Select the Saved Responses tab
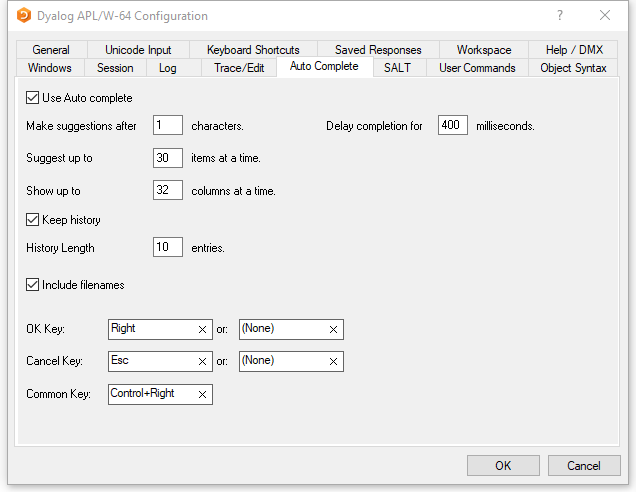Viewport: 636px width, 492px height. (x=378, y=49)
